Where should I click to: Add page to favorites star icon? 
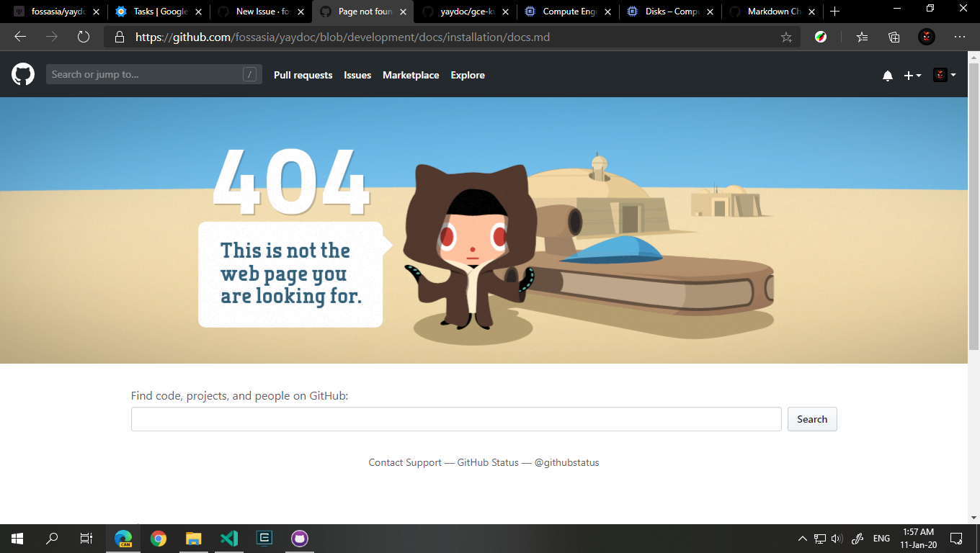point(786,37)
